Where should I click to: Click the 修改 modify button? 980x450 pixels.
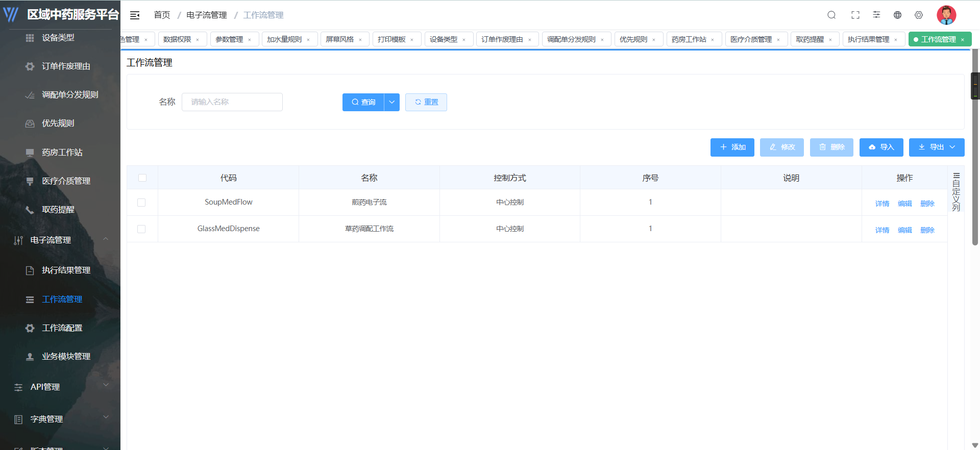782,147
